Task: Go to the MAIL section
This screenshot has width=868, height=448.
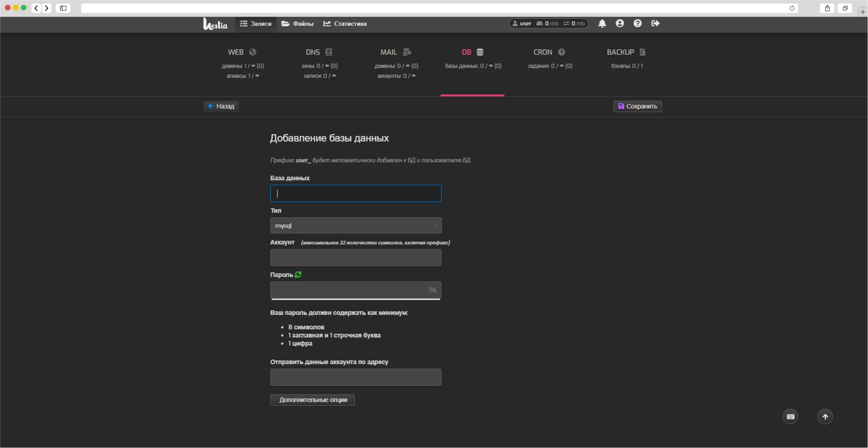Action: click(x=396, y=52)
